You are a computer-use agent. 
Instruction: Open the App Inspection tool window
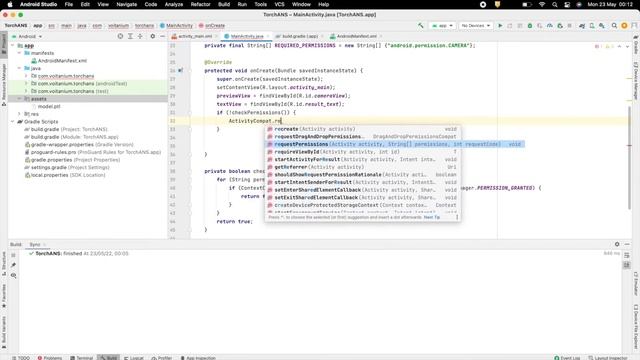pos(198,358)
